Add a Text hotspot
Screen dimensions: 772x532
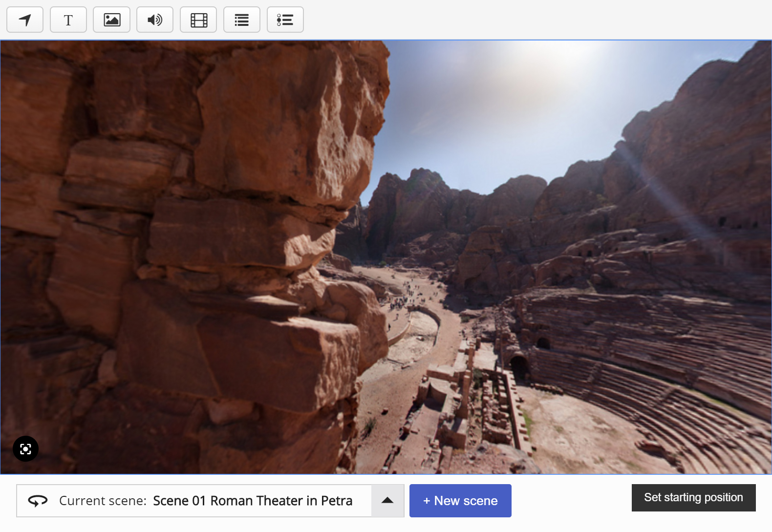coord(68,20)
